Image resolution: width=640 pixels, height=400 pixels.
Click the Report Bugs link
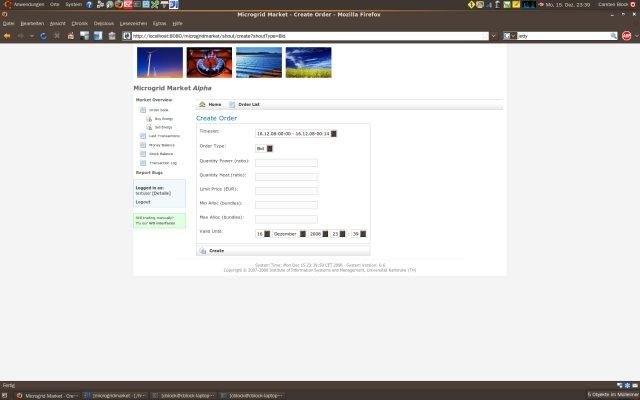(x=149, y=173)
